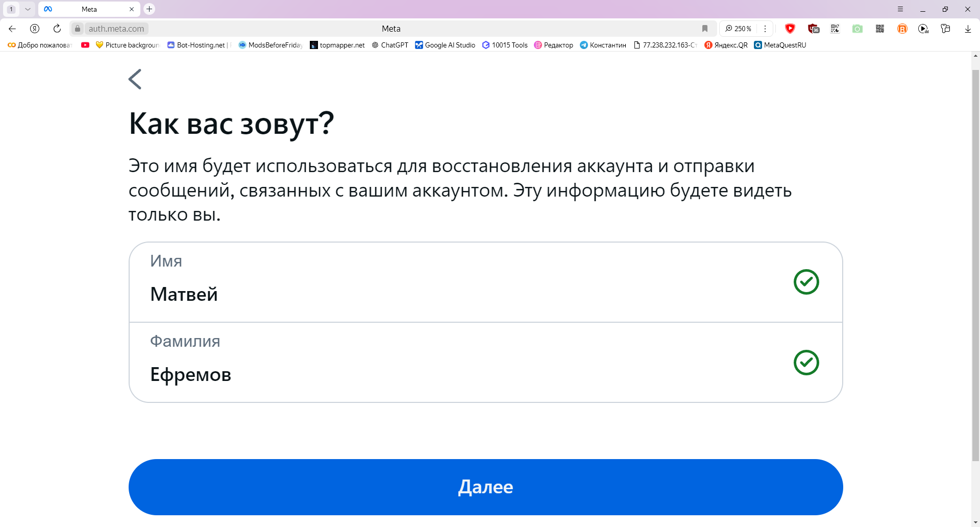Launch Google AI Studio from bookmarks bar

pos(445,45)
